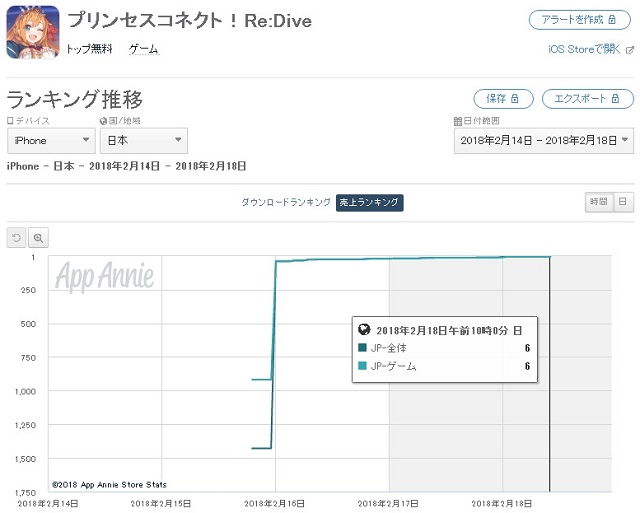Click the lock icon on 保存 button
Image resolution: width=640 pixels, height=513 pixels.
click(516, 99)
